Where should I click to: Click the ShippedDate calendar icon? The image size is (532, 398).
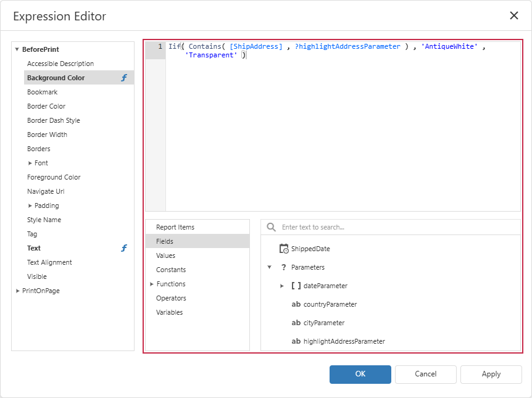284,249
